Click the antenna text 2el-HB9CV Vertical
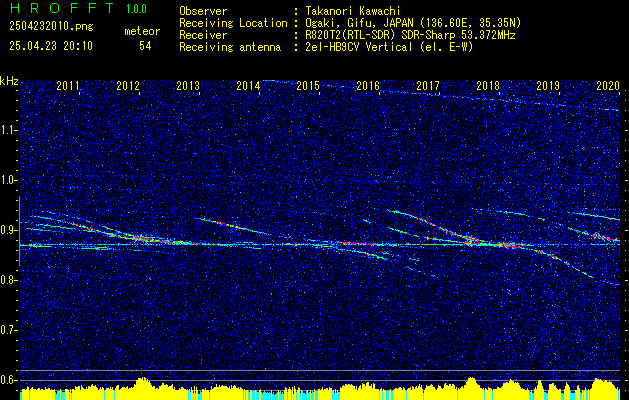The image size is (629, 400). point(358,47)
